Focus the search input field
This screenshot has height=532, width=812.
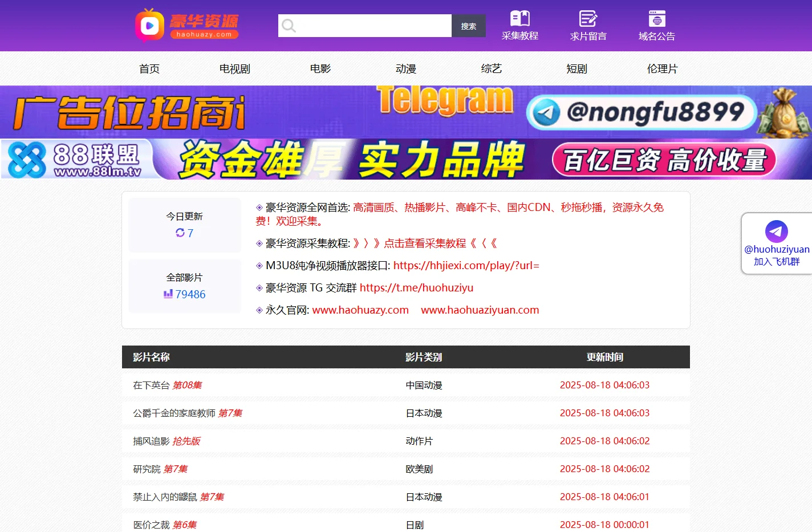pyautogui.click(x=365, y=26)
